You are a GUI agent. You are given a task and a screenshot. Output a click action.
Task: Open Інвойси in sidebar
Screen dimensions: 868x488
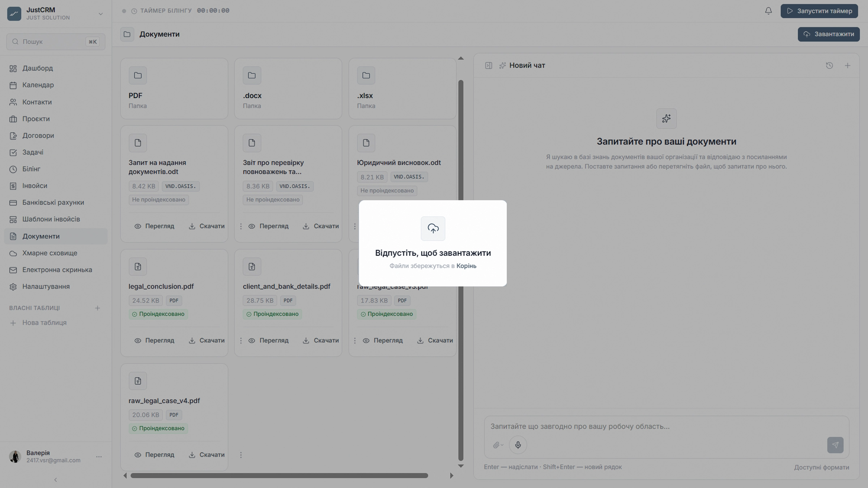56,186
